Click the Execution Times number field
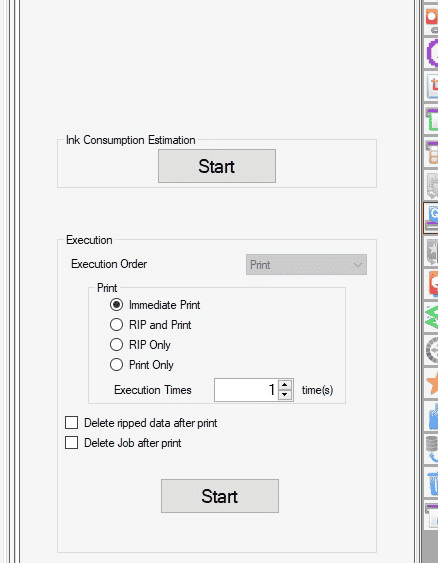This screenshot has width=438, height=563. click(x=246, y=390)
